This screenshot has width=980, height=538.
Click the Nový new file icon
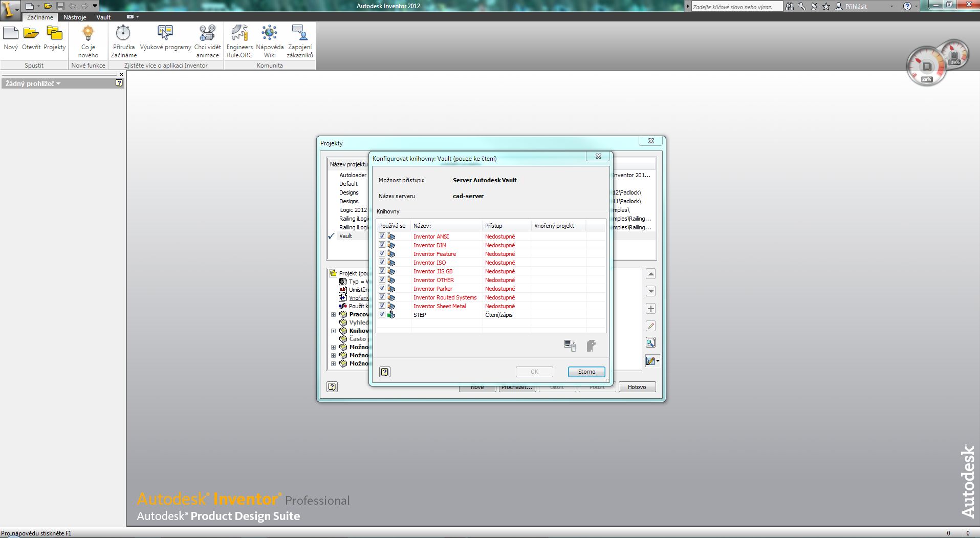[11, 34]
